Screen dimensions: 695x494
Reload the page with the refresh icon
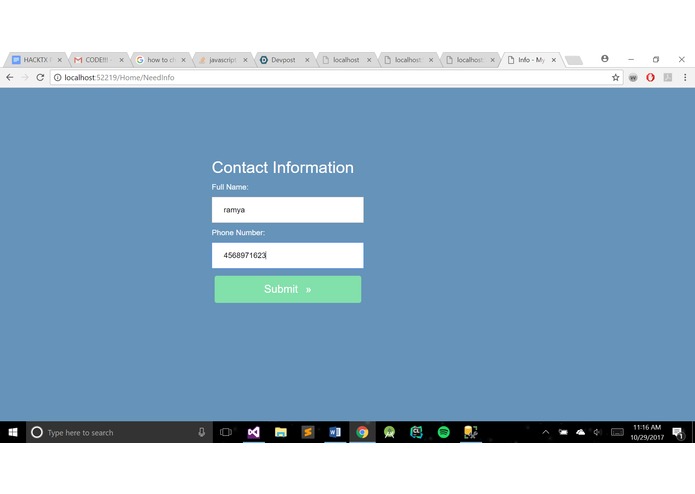(x=40, y=78)
